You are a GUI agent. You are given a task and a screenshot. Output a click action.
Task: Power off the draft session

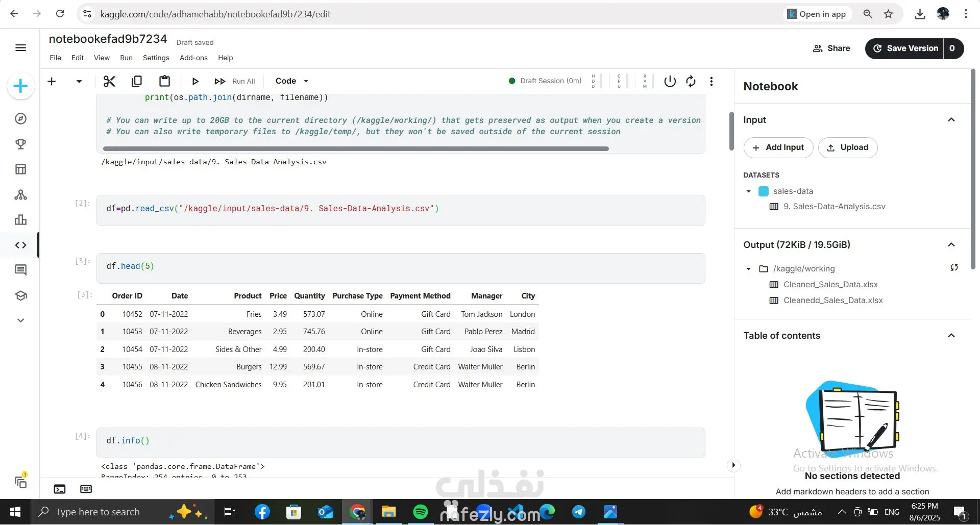(x=670, y=81)
